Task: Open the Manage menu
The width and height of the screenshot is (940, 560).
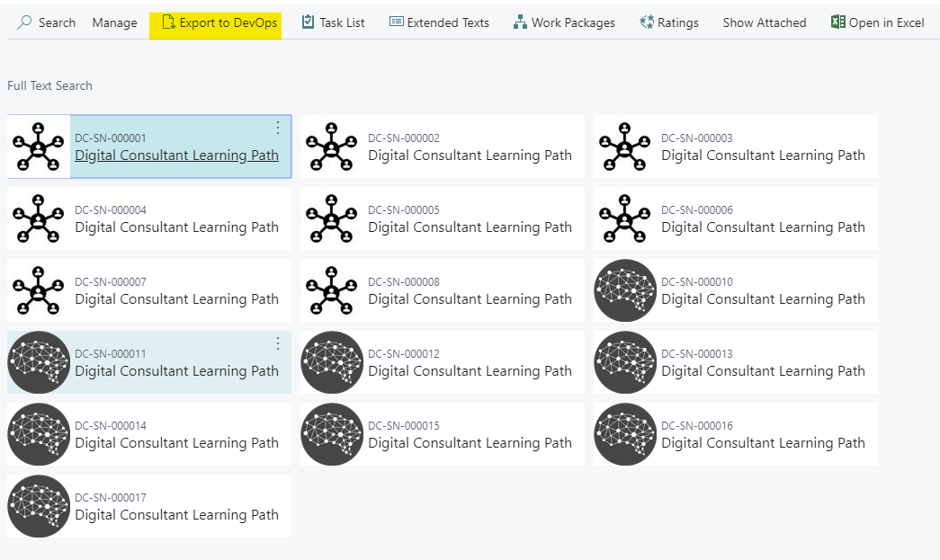Action: tap(114, 22)
